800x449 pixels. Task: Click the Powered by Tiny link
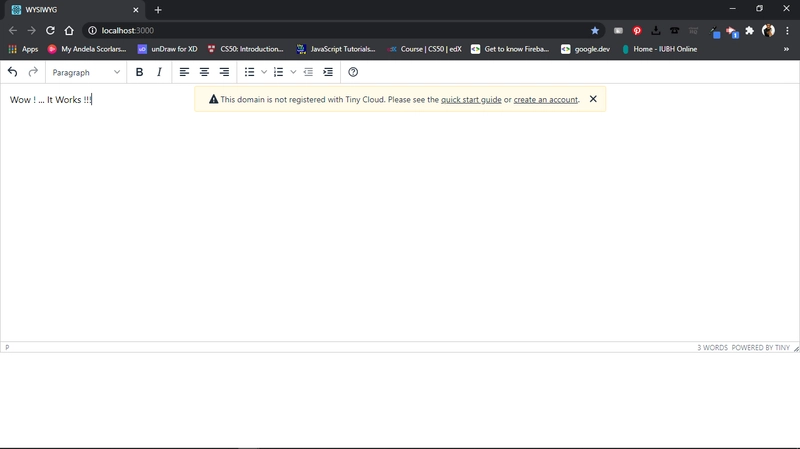[760, 347]
